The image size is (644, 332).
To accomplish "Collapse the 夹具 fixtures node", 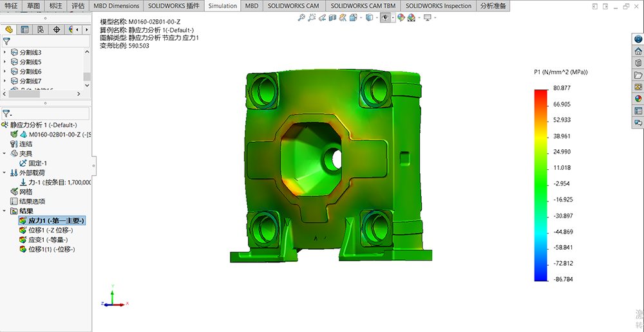I will coord(5,153).
